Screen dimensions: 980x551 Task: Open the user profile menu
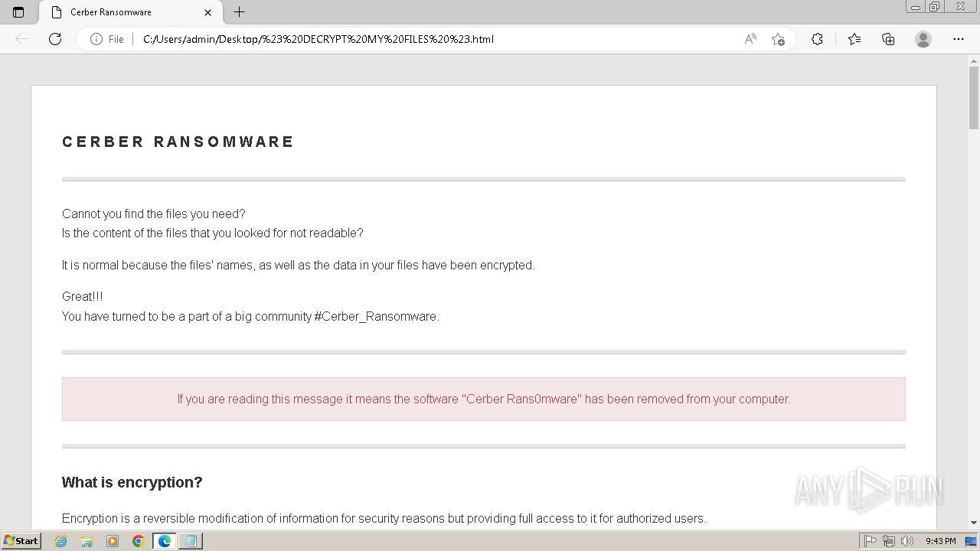923,39
